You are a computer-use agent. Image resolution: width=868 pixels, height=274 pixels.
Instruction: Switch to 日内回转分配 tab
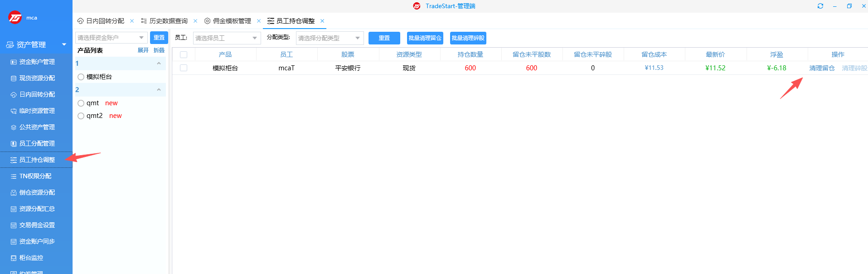point(105,21)
